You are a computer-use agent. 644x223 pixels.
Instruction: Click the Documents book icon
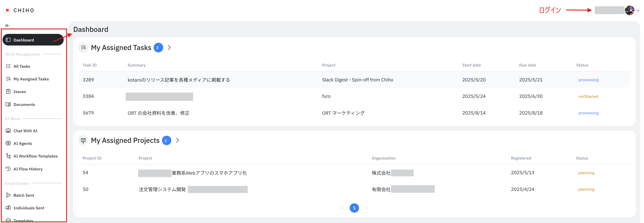[x=8, y=104]
